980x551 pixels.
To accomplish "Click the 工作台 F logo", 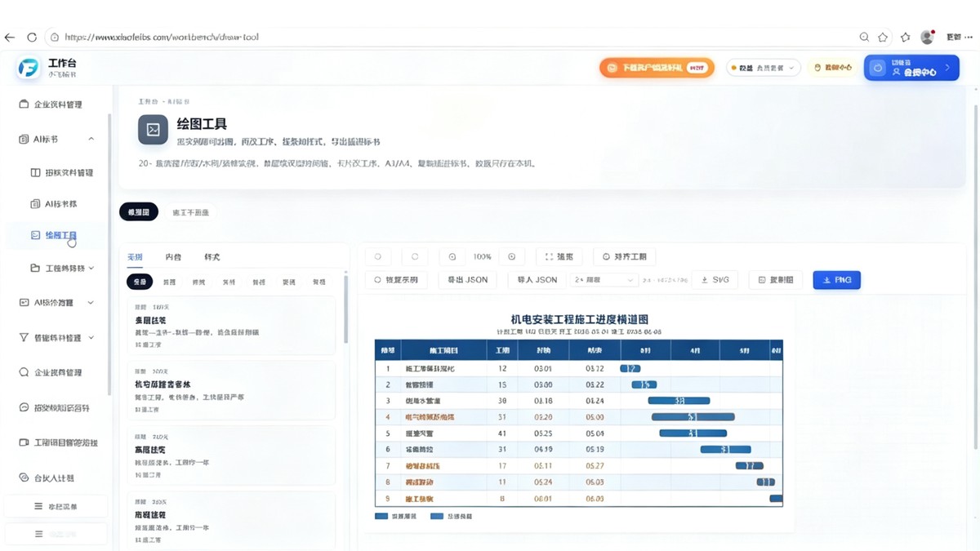I will (29, 68).
